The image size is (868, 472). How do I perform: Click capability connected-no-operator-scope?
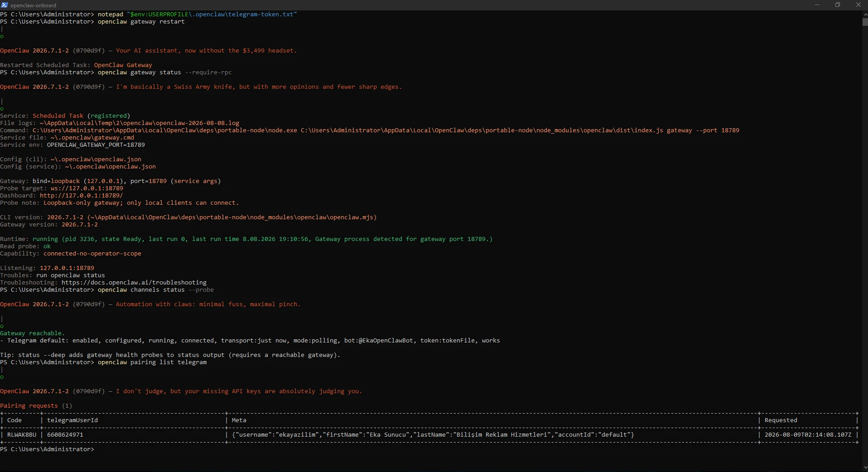[x=92, y=254]
